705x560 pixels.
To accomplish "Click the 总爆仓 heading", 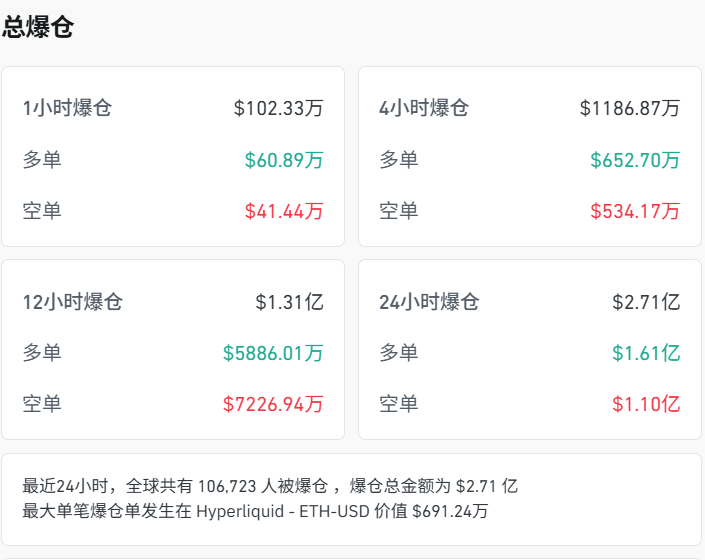I will pyautogui.click(x=38, y=27).
